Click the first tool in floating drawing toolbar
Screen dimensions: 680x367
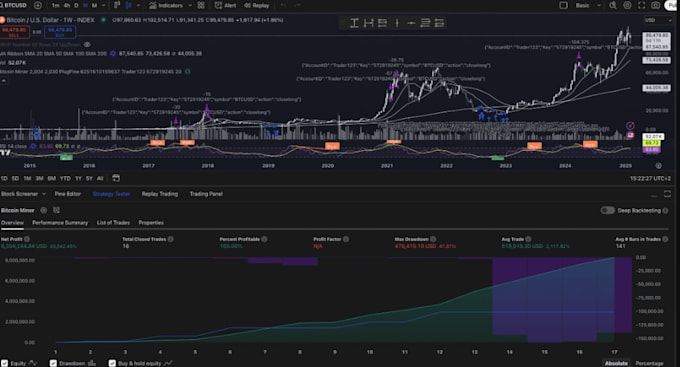pos(354,23)
